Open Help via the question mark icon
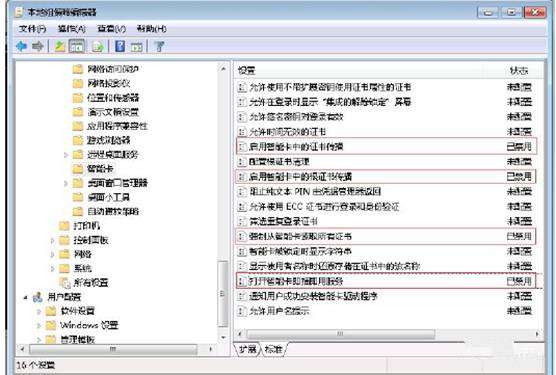The height and width of the screenshot is (375, 556). click(x=120, y=46)
